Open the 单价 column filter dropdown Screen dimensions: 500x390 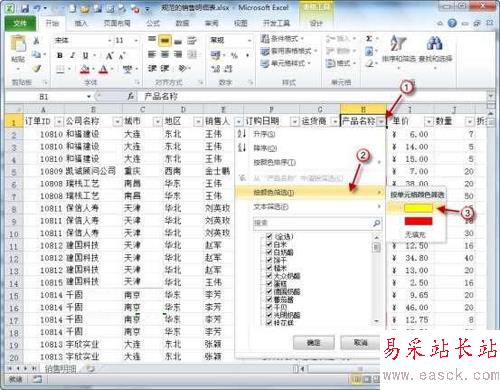point(429,122)
